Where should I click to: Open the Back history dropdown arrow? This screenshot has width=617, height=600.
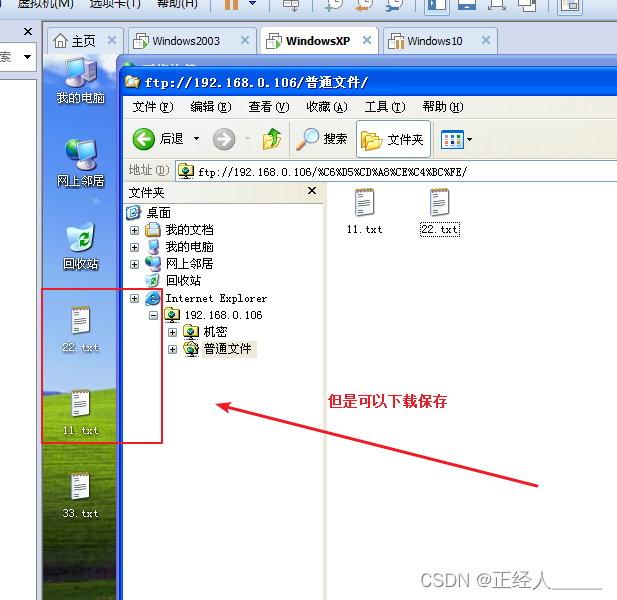pyautogui.click(x=196, y=138)
